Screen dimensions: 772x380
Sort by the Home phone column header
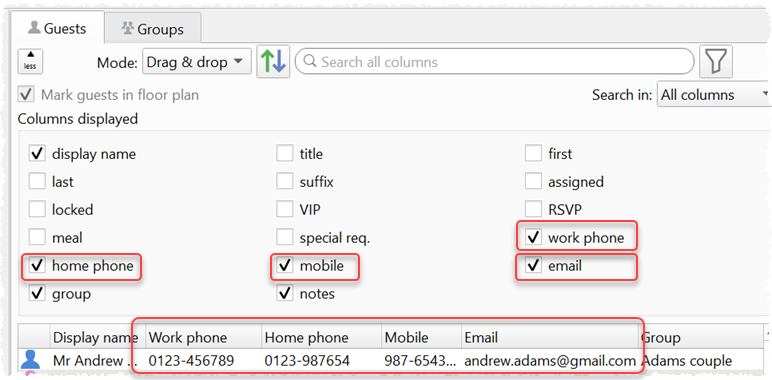pos(322,337)
